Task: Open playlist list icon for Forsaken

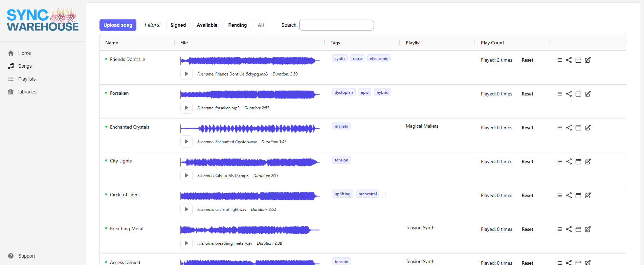Action: coord(559,94)
